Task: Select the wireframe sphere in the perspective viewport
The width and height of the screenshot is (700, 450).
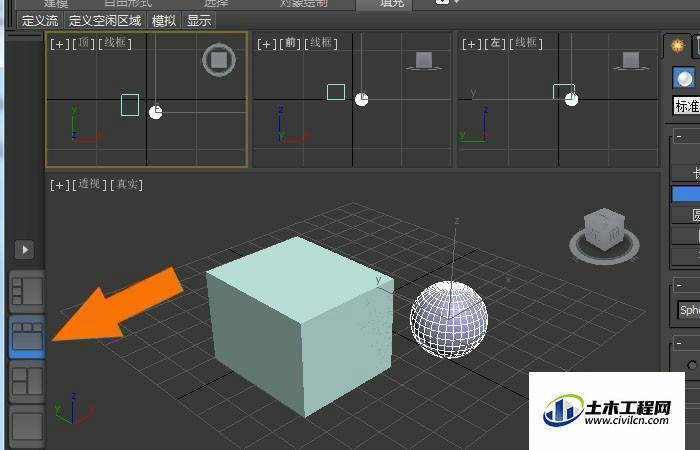Action: (449, 320)
